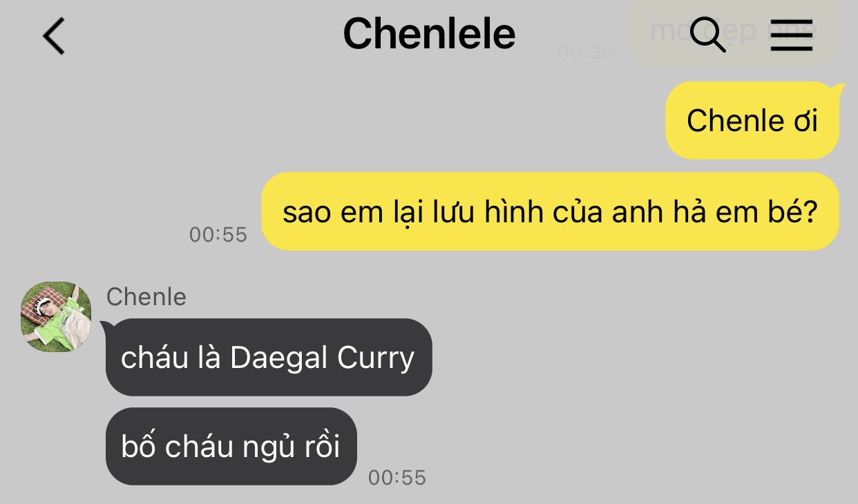Open the hamburger menu icon
Image resolution: width=858 pixels, height=504 pixels.
pyautogui.click(x=791, y=35)
